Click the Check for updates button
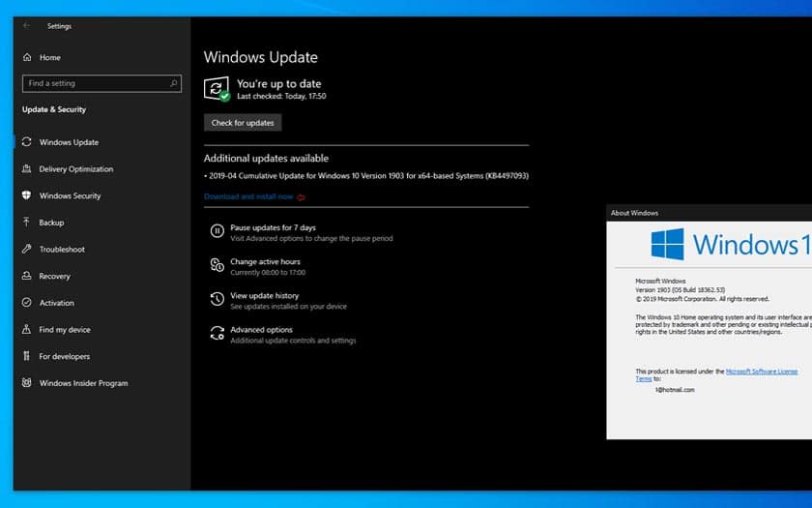This screenshot has width=812, height=508. pyautogui.click(x=243, y=123)
